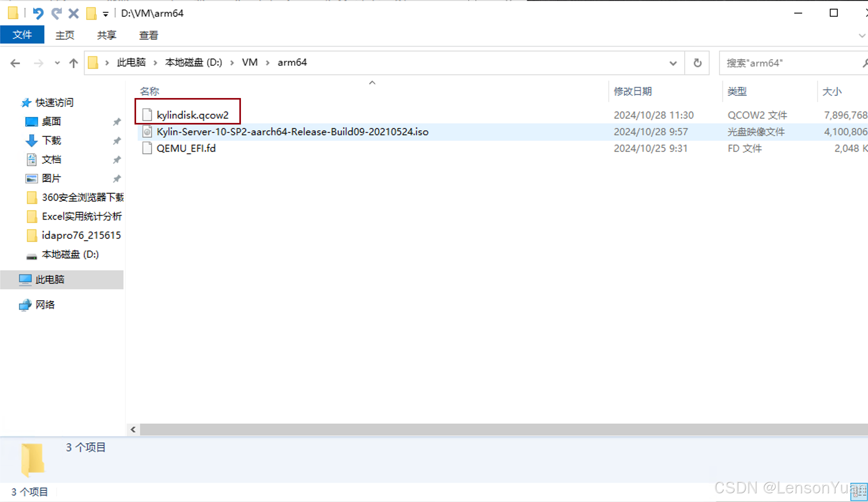Viewport: 868px width, 502px height.
Task: Click the folder icon in the details pane
Action: 32,460
